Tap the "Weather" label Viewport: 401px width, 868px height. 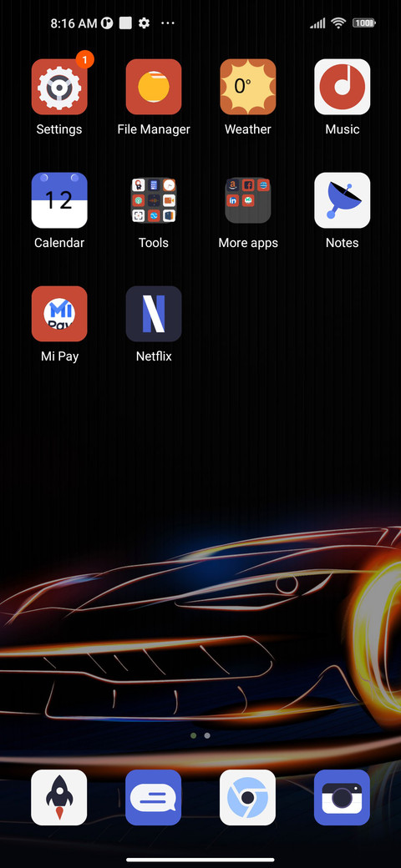coord(247,129)
